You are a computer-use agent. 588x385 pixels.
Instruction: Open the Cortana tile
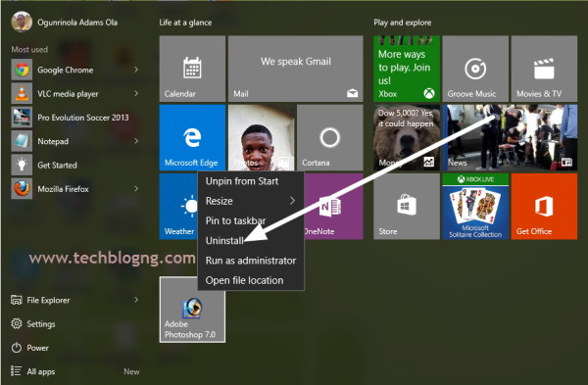click(330, 137)
